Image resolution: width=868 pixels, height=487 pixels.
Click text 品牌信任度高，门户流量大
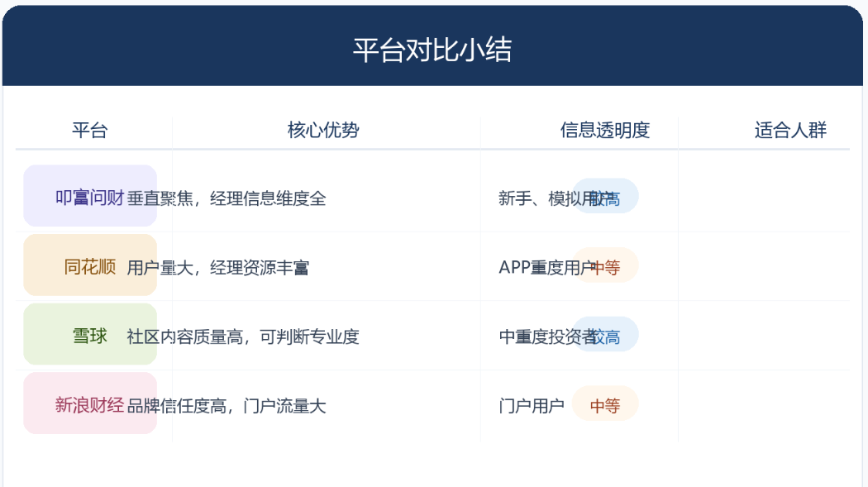tap(227, 406)
